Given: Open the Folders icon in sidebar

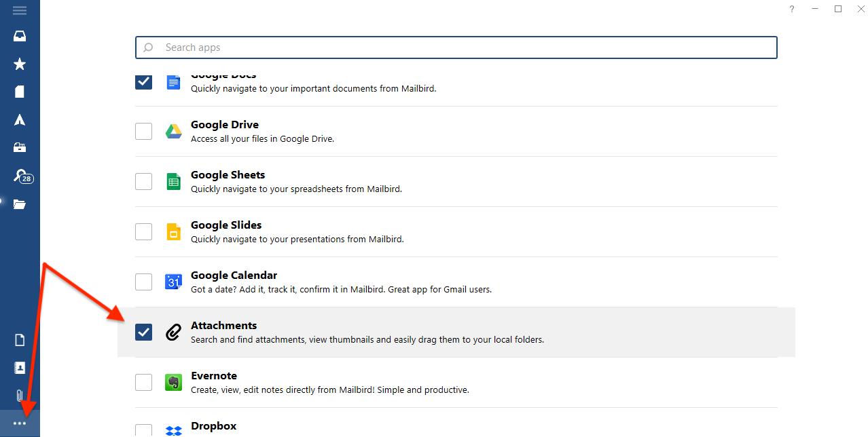Looking at the screenshot, I should coord(20,204).
